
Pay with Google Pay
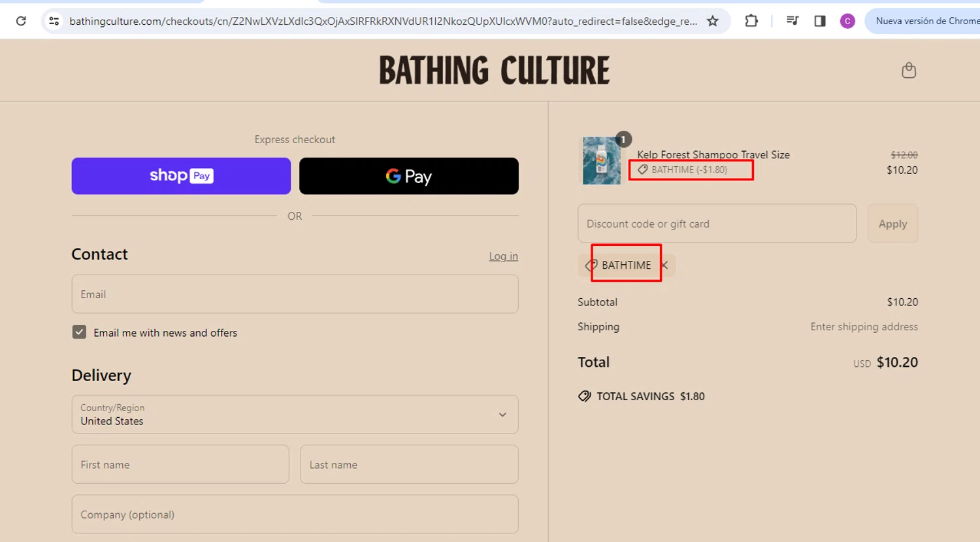[x=409, y=176]
